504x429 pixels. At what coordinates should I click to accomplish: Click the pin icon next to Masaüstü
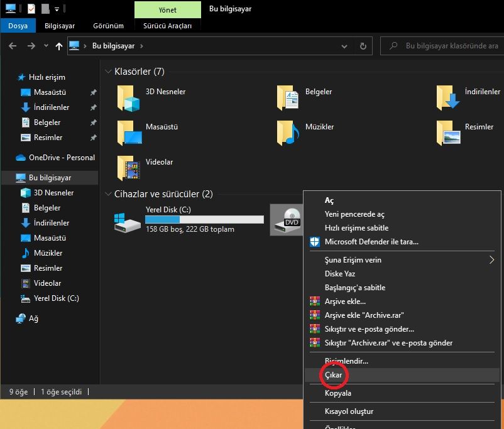click(93, 92)
